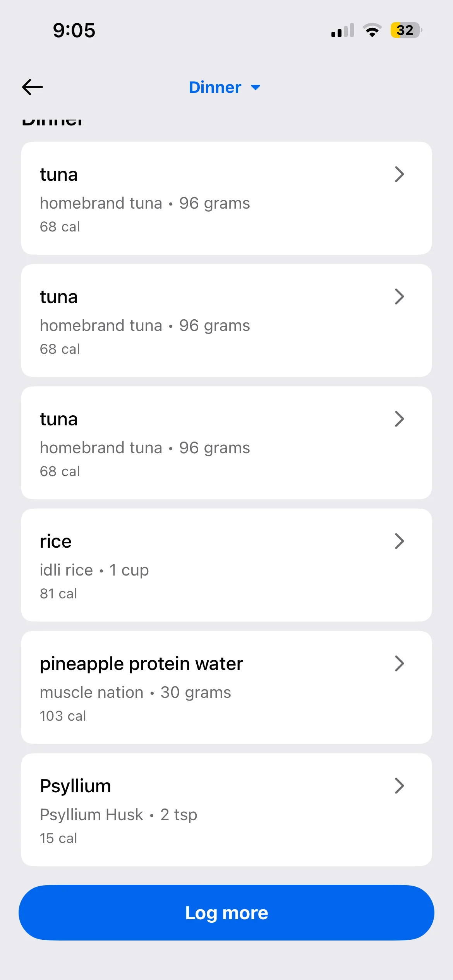Viewport: 453px width, 980px height.
Task: Open second tuna entry chevron
Action: tap(399, 297)
